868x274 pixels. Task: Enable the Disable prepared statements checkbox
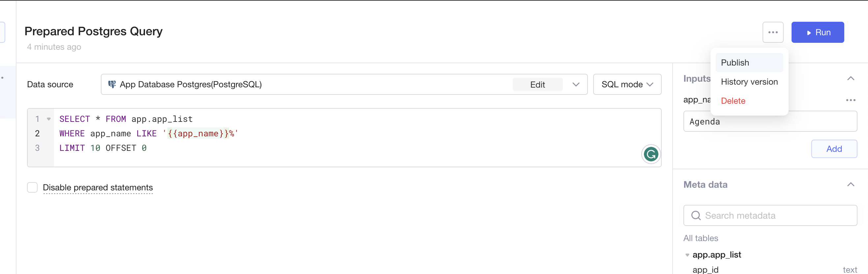pos(32,187)
